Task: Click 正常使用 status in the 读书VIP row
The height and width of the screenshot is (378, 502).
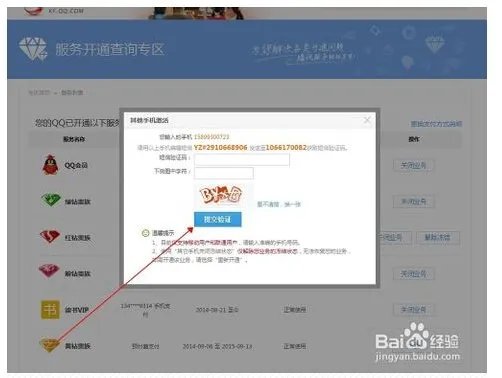Action: tap(294, 310)
